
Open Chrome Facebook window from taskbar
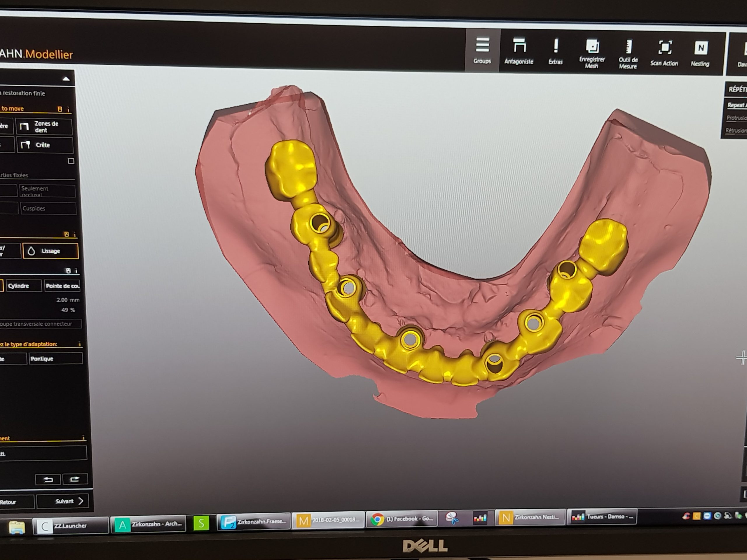point(402,519)
